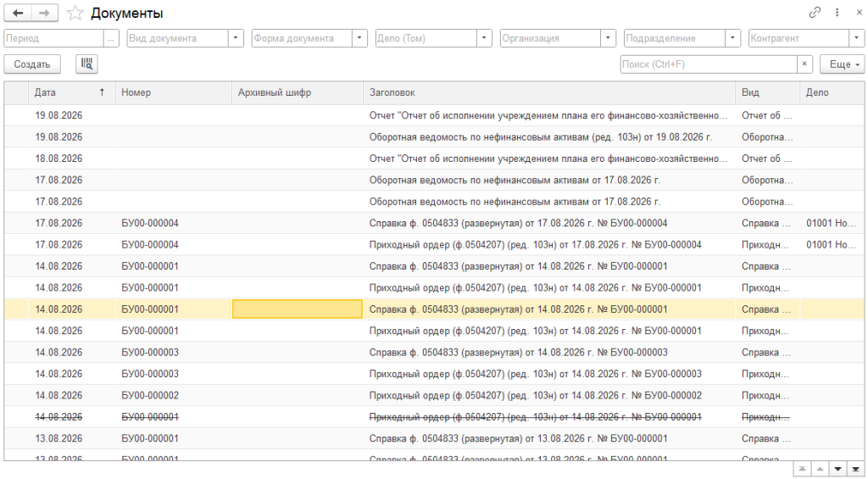Move down one row with the down arrow
The height and width of the screenshot is (479, 868).
click(837, 469)
